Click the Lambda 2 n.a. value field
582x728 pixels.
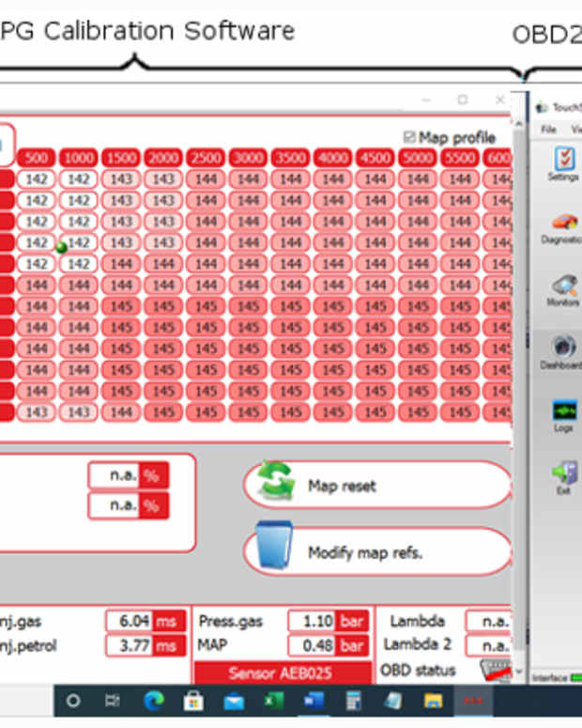[488, 645]
